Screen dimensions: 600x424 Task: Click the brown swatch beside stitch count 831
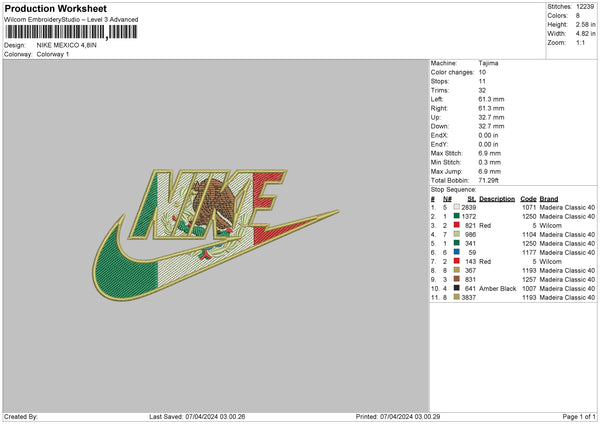457,279
